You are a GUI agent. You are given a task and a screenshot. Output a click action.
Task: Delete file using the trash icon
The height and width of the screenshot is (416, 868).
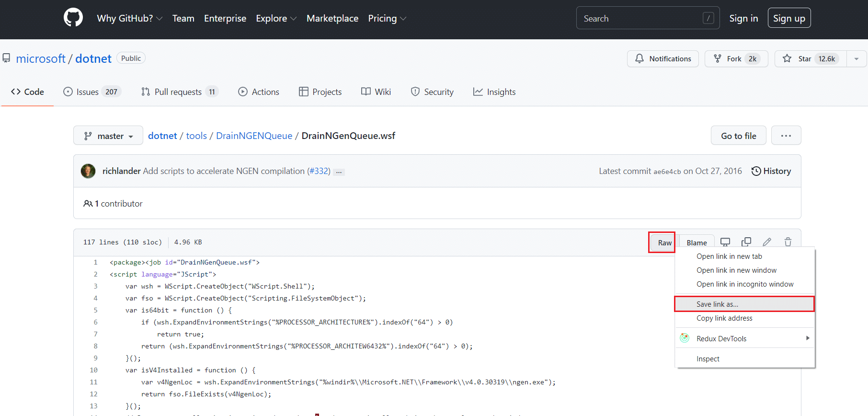coord(788,242)
